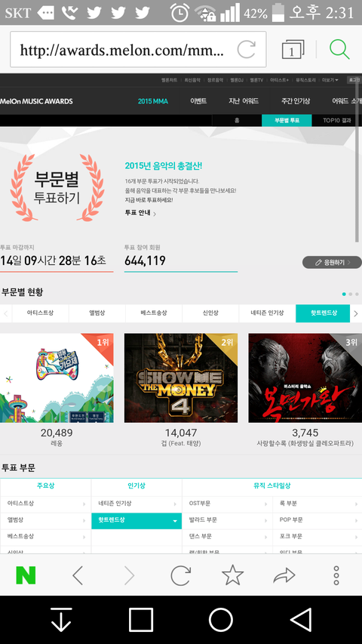The height and width of the screenshot is (644, 362).
Task: Open the Show Me The Money 4 thumbnail
Action: (181, 377)
